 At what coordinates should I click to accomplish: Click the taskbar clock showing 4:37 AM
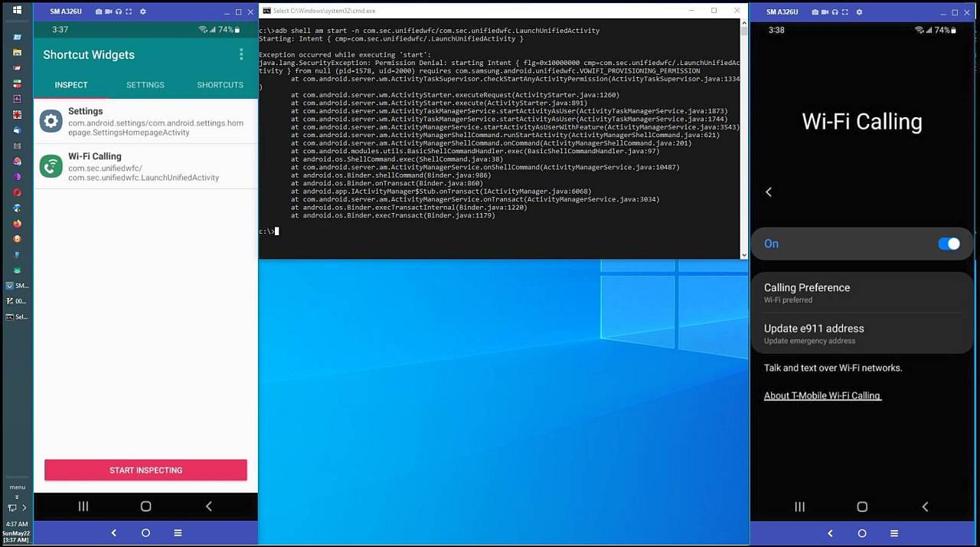[x=17, y=524]
